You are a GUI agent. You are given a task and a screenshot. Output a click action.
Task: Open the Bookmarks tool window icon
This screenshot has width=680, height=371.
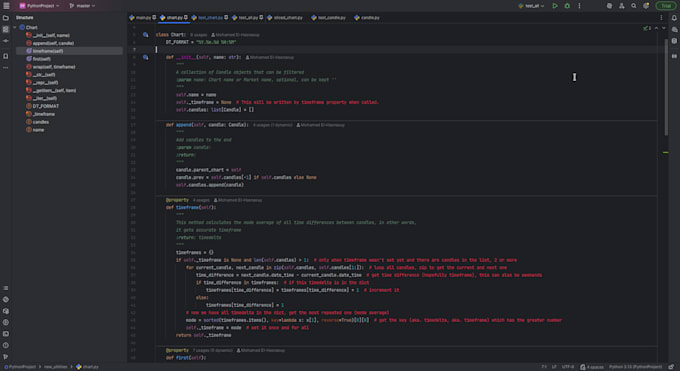[6, 56]
